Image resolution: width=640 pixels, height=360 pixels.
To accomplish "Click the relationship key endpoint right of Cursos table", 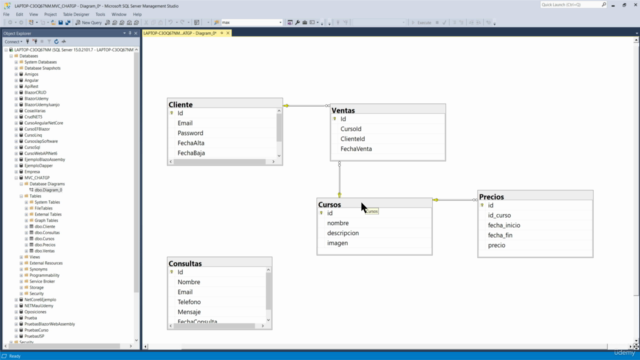I will pyautogui.click(x=436, y=200).
